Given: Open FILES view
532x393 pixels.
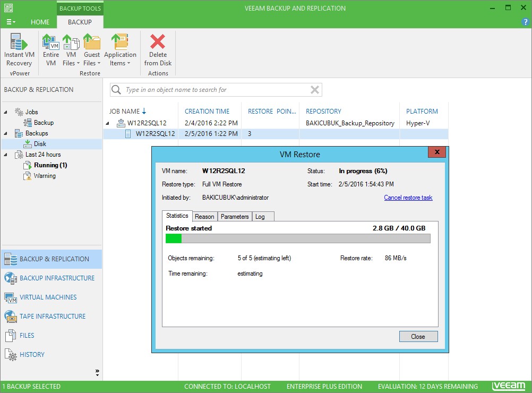Looking at the screenshot, I should (52, 335).
